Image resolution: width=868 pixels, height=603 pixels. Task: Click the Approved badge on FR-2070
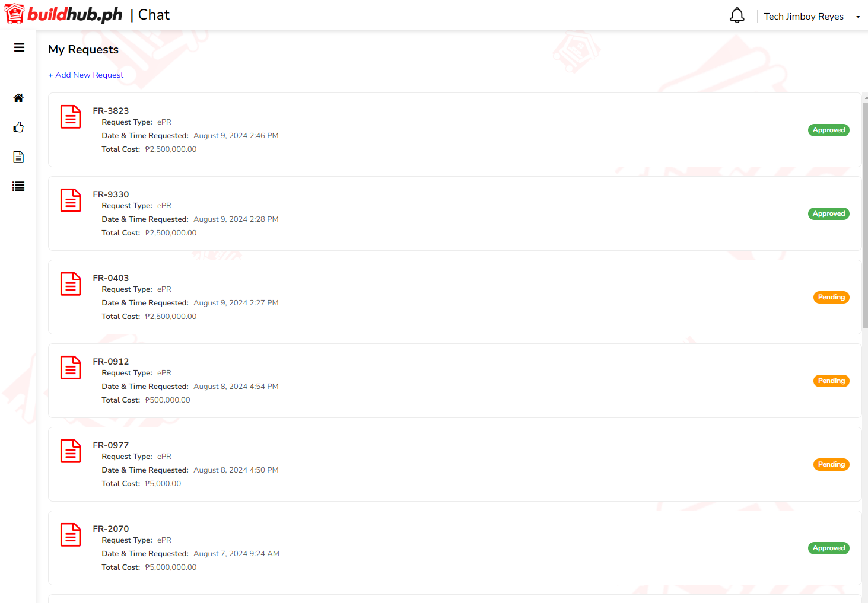(x=828, y=548)
